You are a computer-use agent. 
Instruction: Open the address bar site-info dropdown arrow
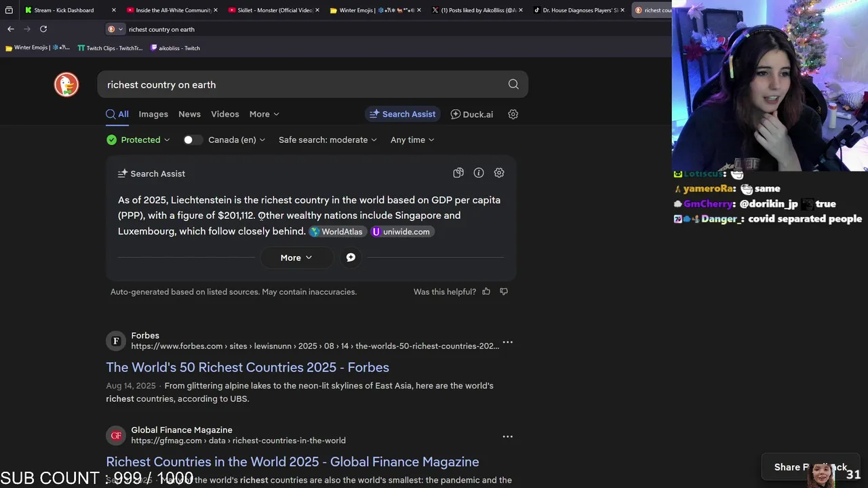pos(121,29)
